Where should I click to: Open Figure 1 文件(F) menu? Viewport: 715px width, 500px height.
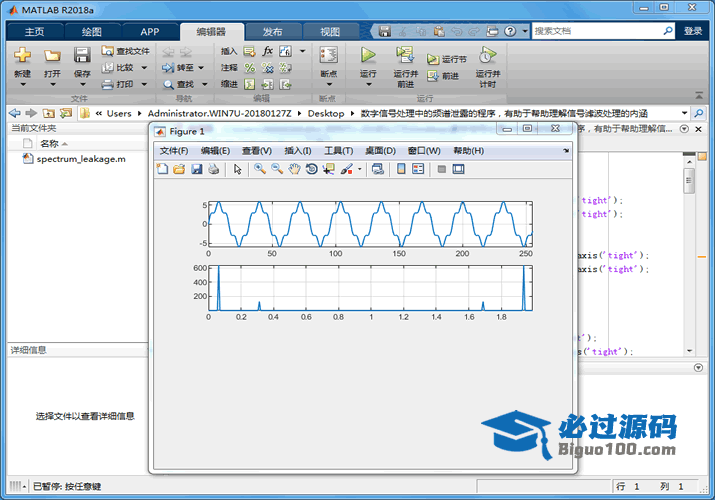pyautogui.click(x=174, y=151)
